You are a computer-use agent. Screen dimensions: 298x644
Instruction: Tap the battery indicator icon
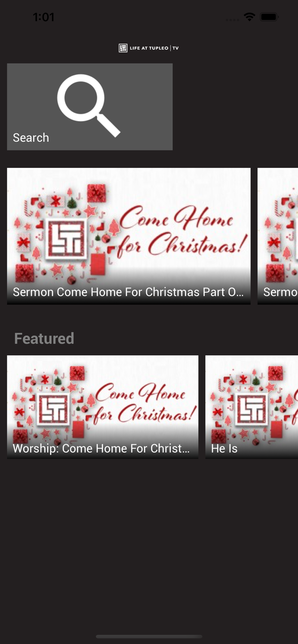pos(270,17)
